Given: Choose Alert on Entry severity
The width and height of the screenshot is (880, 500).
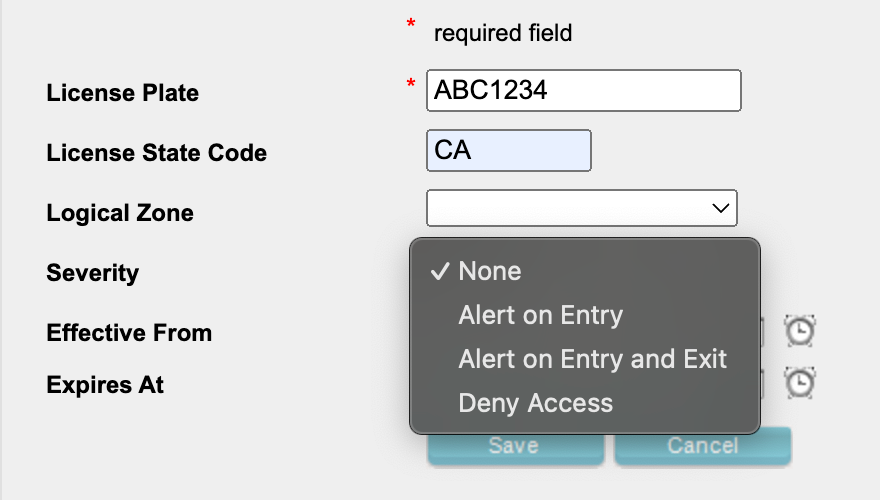Looking at the screenshot, I should click(x=540, y=316).
